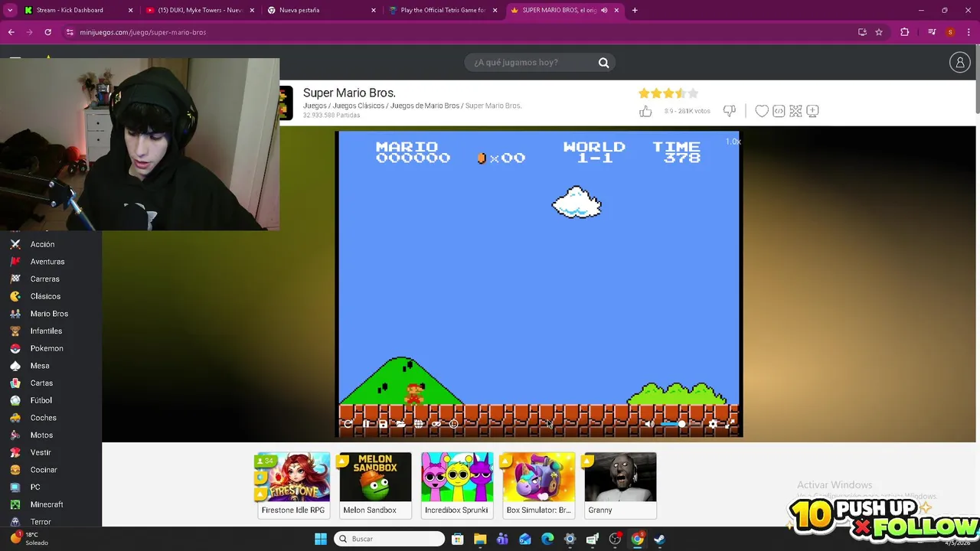Open Steam from the taskbar

pyautogui.click(x=659, y=539)
